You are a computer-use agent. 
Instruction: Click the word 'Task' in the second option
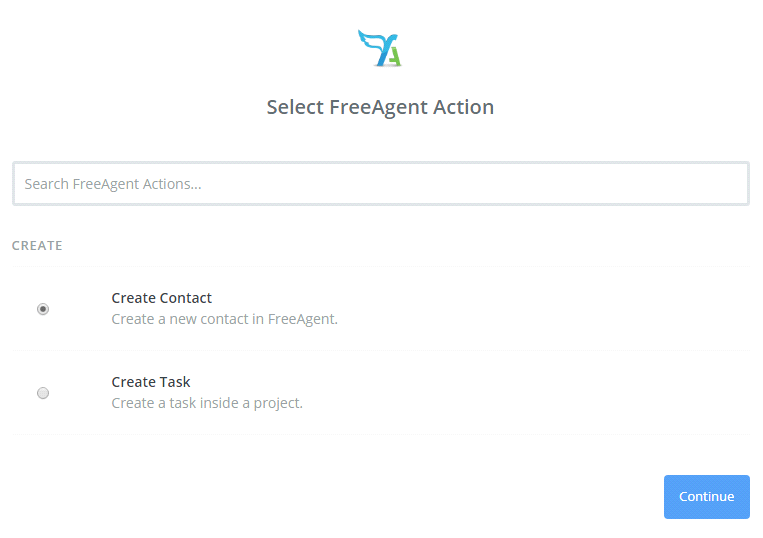click(x=175, y=382)
